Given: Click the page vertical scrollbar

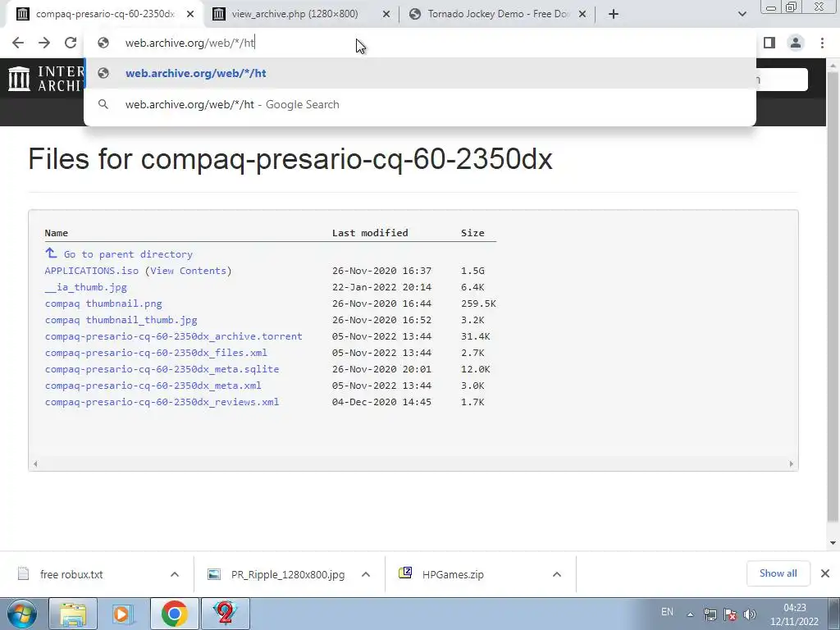Looking at the screenshot, I should 833,294.
